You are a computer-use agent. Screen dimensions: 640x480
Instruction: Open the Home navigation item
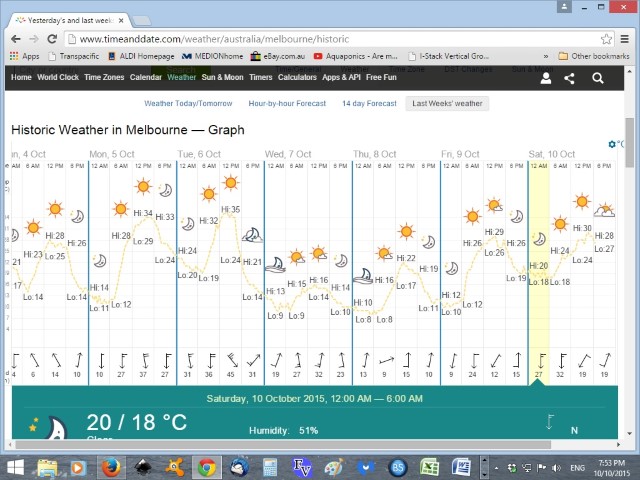(21, 77)
